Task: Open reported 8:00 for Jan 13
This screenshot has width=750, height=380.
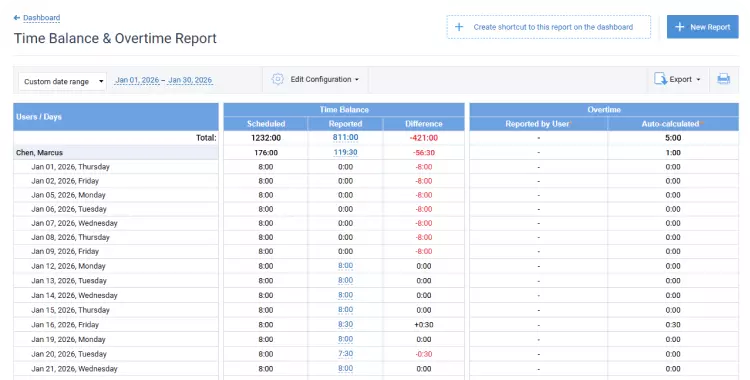Action: pos(345,280)
